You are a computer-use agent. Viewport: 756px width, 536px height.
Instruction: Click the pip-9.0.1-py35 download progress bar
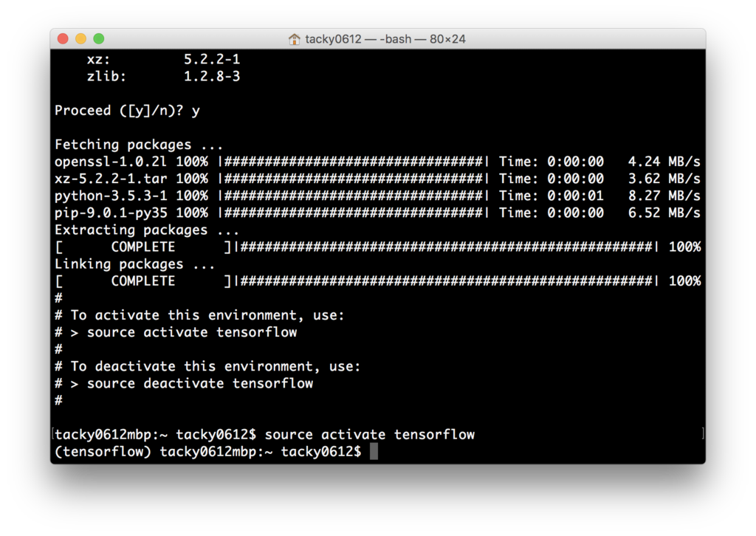click(x=354, y=213)
